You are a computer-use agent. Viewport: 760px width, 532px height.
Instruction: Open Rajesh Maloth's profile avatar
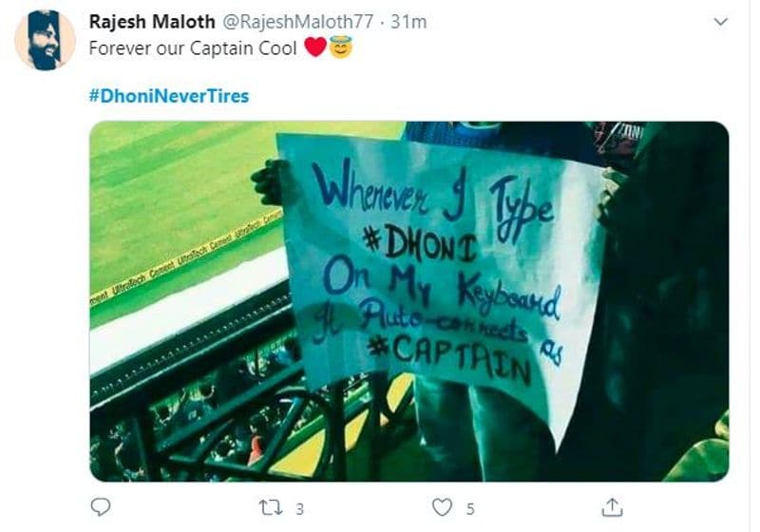coord(45,40)
